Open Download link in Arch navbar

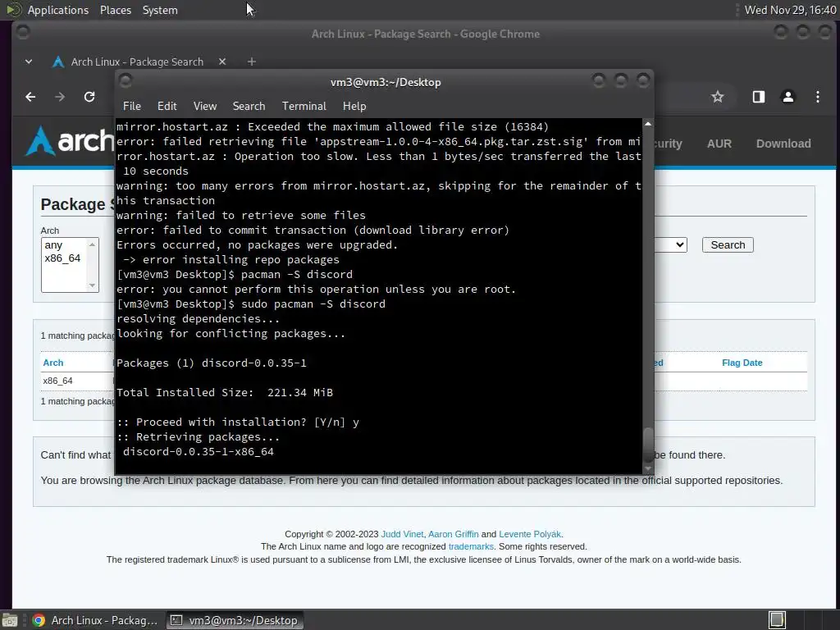pos(783,144)
